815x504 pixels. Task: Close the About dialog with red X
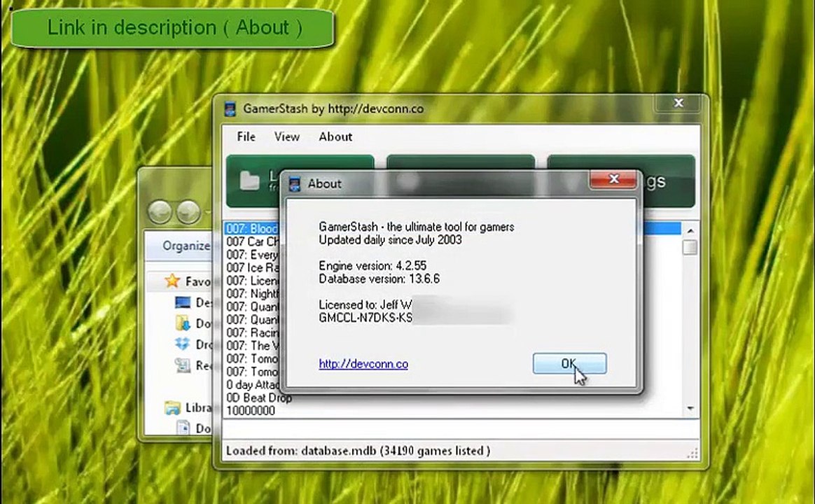613,178
